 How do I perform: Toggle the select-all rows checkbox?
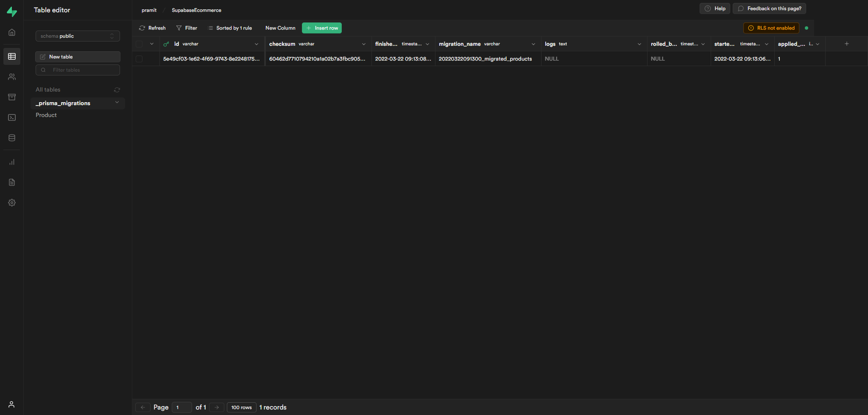139,44
